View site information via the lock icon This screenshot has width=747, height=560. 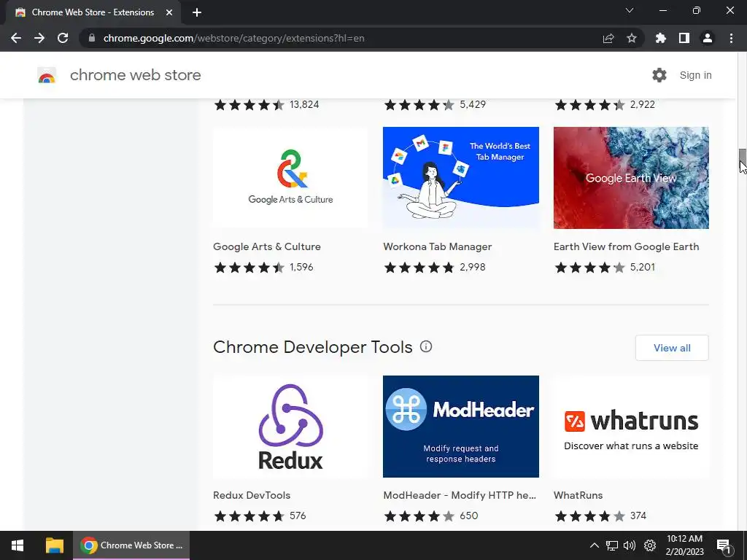pos(92,38)
